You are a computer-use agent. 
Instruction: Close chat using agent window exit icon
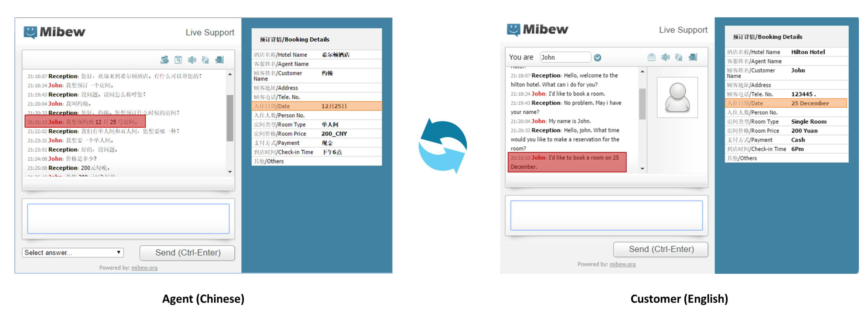[219, 60]
